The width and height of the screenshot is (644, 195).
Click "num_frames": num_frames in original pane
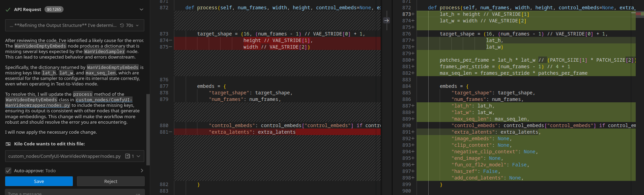245,99
